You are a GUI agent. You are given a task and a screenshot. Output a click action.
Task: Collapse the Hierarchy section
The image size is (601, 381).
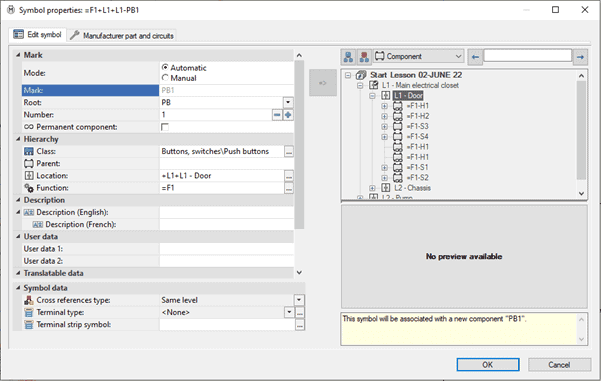tap(18, 139)
